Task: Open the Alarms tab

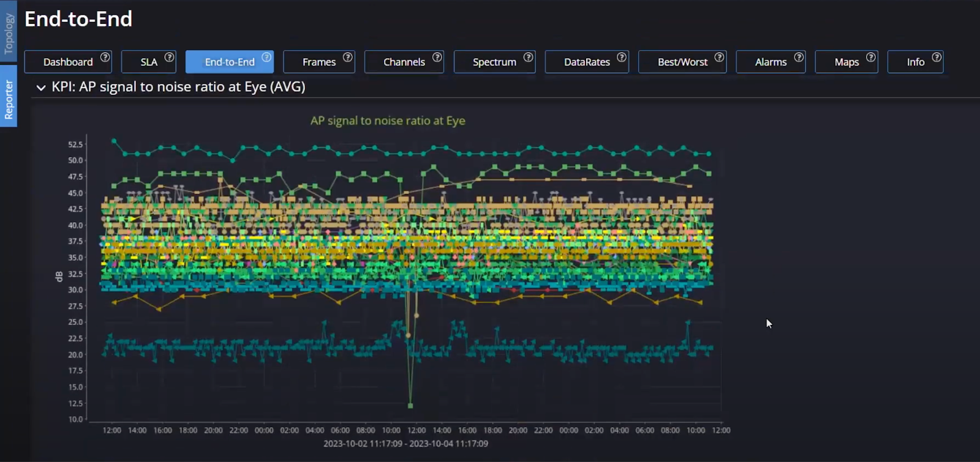Action: [x=770, y=62]
